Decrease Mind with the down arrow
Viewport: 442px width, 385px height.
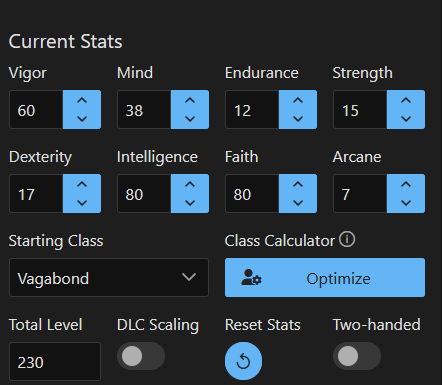pos(190,119)
